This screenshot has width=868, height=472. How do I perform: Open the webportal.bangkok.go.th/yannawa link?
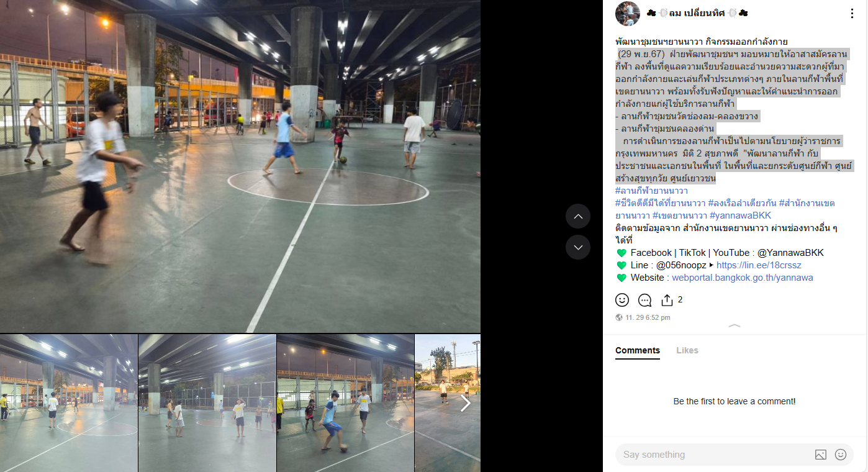pos(743,278)
